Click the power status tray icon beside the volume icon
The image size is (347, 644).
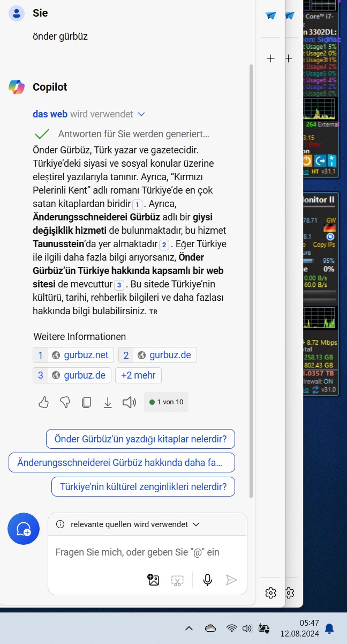263,628
